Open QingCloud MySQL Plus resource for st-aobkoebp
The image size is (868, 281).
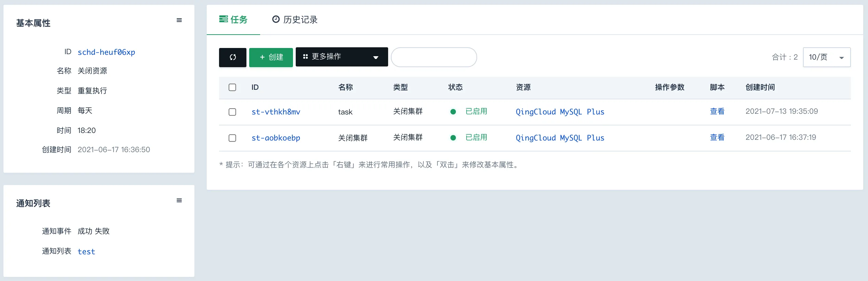[x=560, y=138]
